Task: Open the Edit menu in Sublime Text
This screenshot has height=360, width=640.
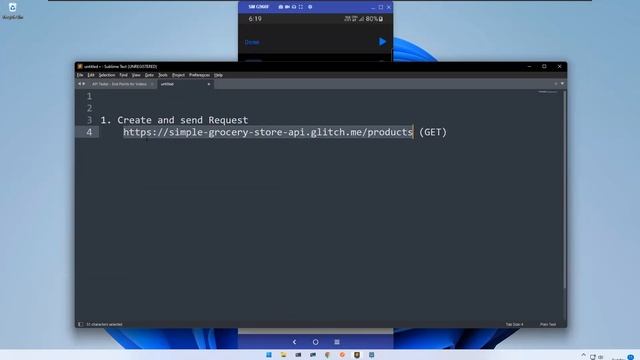Action: tap(91, 75)
